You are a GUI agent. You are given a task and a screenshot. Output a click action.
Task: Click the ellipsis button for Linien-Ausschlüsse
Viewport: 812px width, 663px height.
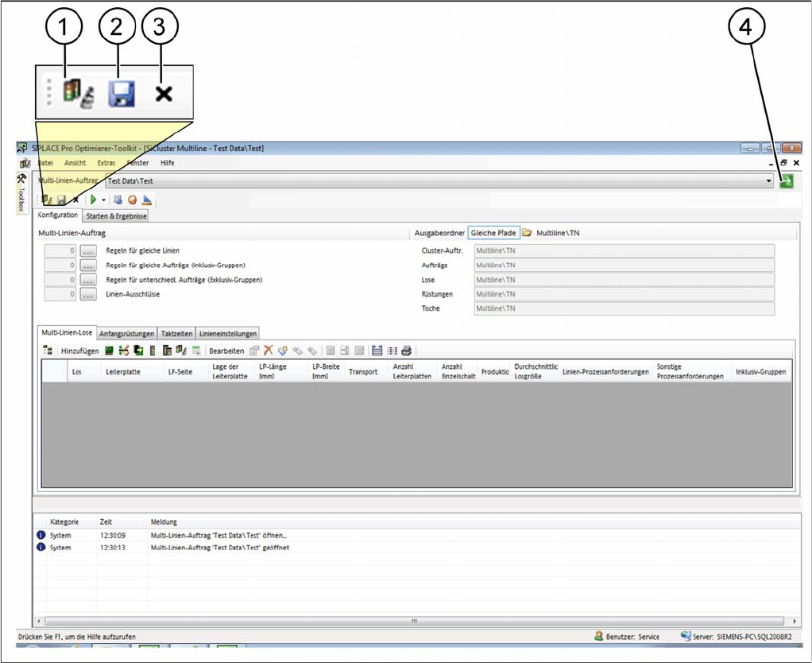click(x=88, y=295)
